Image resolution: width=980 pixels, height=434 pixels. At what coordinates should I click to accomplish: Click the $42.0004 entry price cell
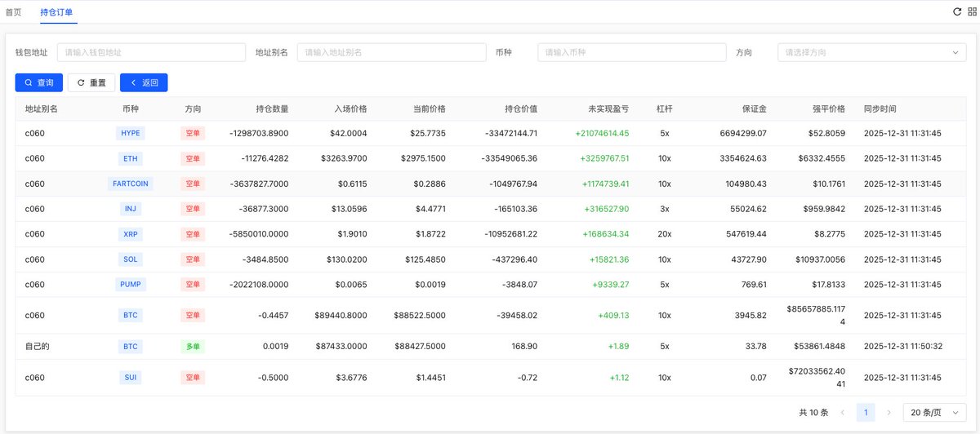click(x=349, y=133)
